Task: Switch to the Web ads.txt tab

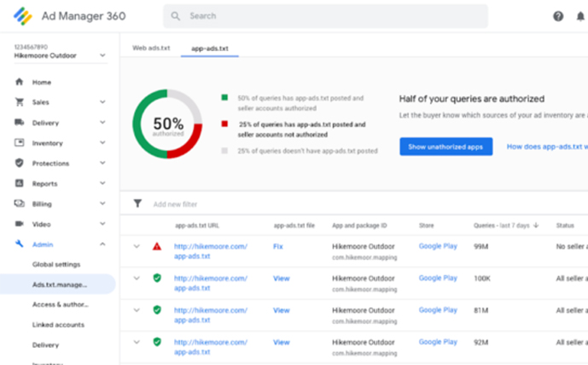Action: 151,48
